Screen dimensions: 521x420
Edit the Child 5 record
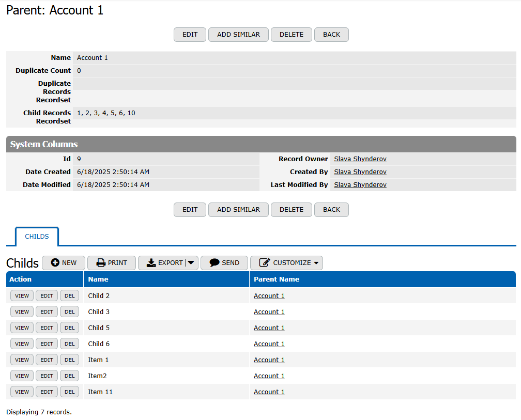(47, 328)
